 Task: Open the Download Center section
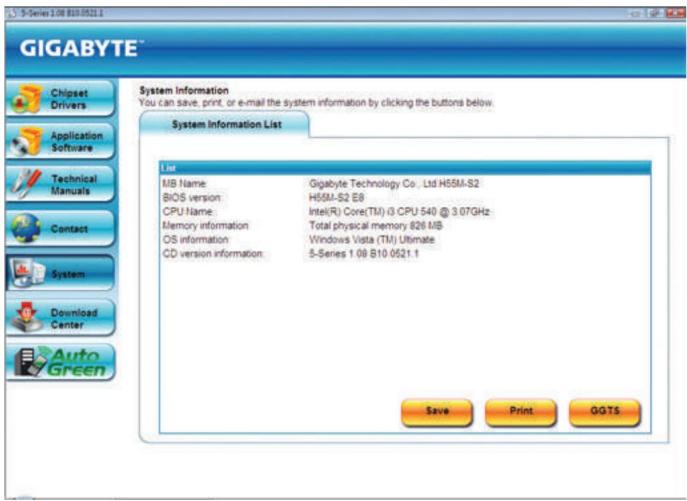point(60,318)
